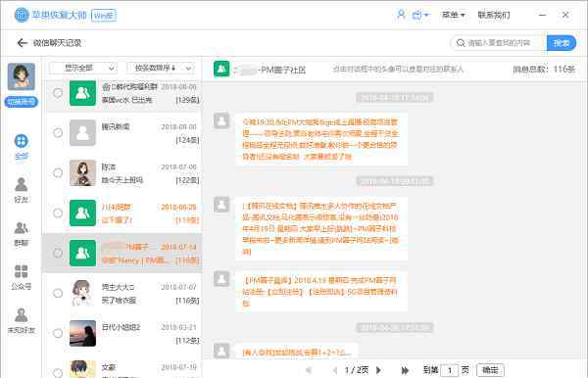The width and height of the screenshot is (588, 378).
Task: Click the app logo in the title bar
Action: click(x=22, y=15)
